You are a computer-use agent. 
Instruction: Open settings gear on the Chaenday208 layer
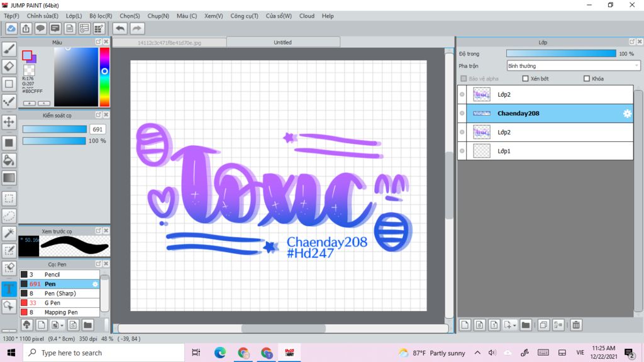tap(627, 114)
